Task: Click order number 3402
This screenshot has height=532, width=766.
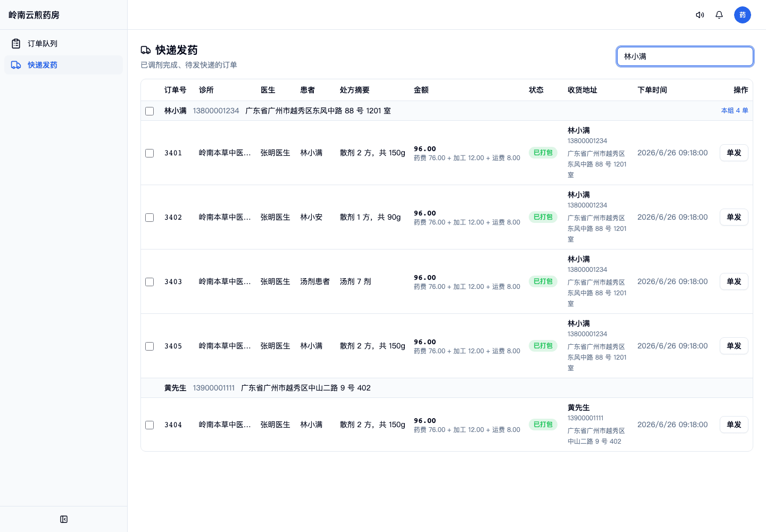Action: pyautogui.click(x=173, y=218)
